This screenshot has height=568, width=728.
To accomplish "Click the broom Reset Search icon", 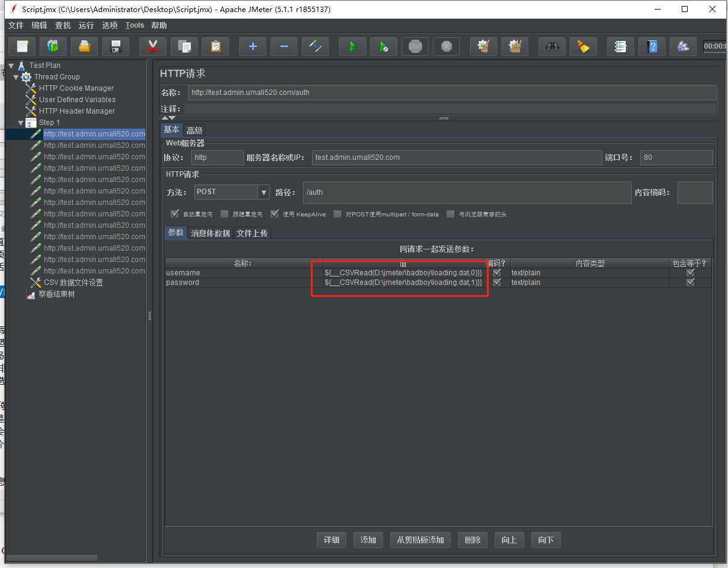I will tap(583, 46).
